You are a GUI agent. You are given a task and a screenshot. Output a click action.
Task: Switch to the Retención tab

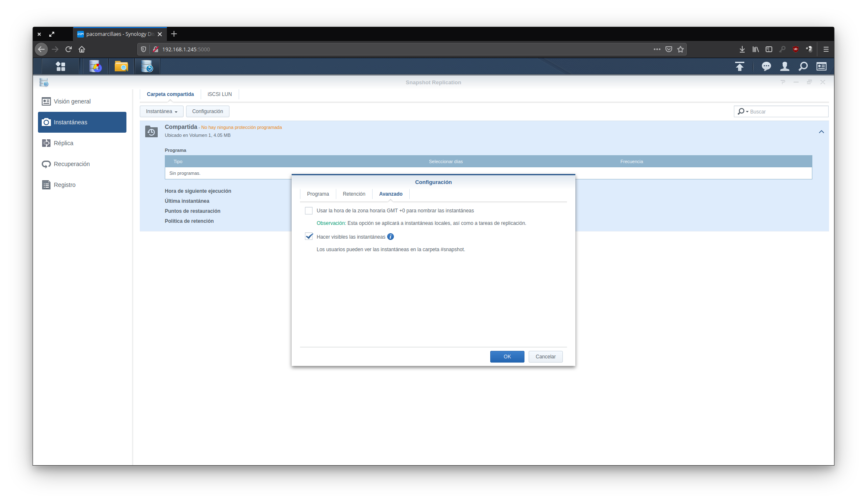click(x=354, y=194)
